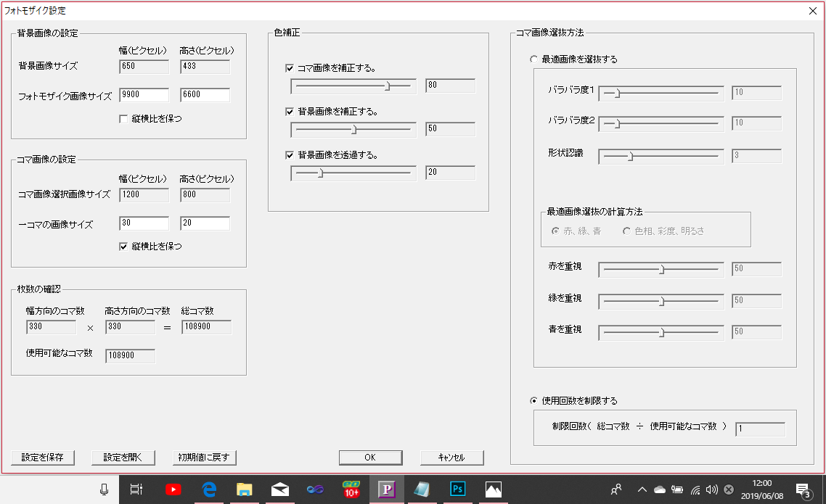Click キャンセル button
The height and width of the screenshot is (504, 826).
(x=451, y=458)
